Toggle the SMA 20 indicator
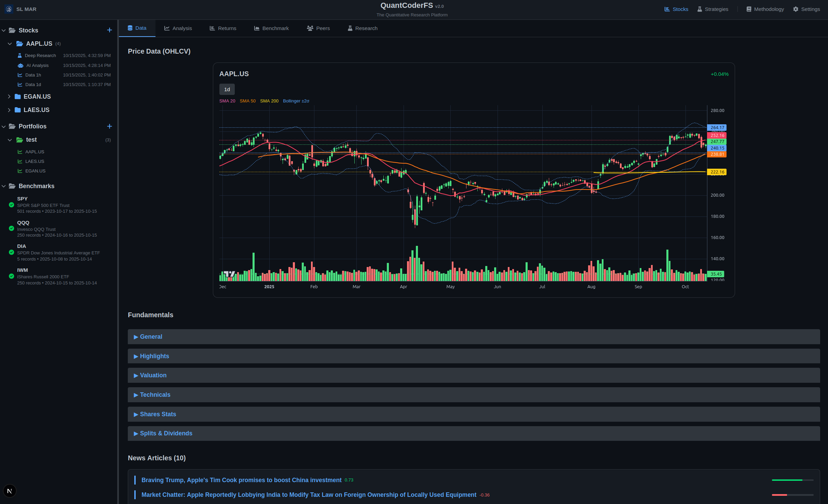The image size is (828, 504). point(227,101)
